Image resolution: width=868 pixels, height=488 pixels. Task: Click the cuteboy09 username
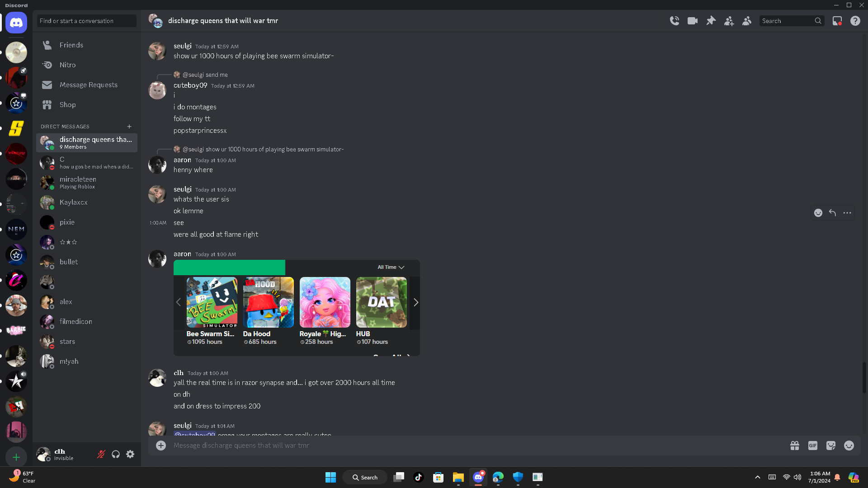click(190, 85)
